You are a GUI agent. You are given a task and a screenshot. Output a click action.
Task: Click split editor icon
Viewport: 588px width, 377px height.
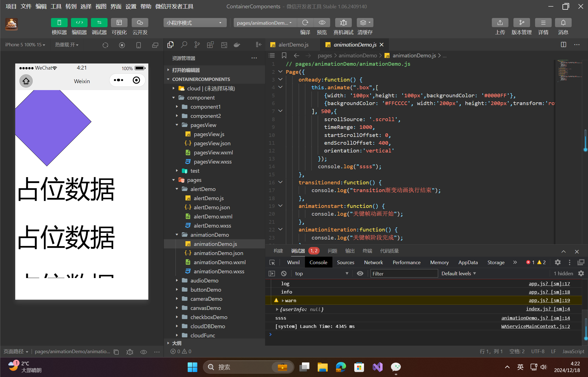563,45
